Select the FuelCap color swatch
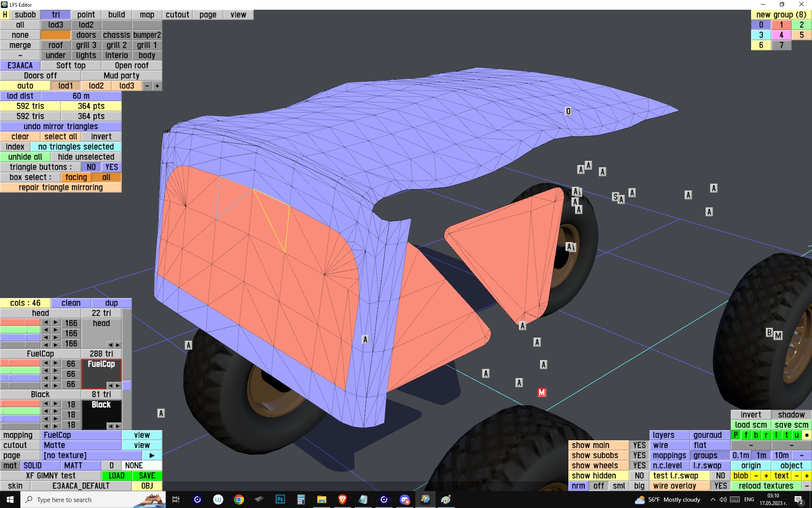812x508 pixels. [x=101, y=372]
